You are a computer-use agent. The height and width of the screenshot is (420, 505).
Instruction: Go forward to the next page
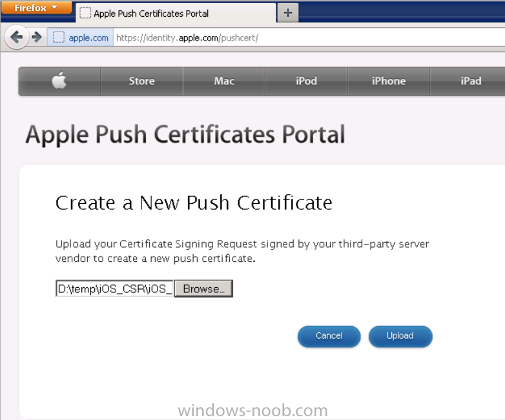[37, 37]
